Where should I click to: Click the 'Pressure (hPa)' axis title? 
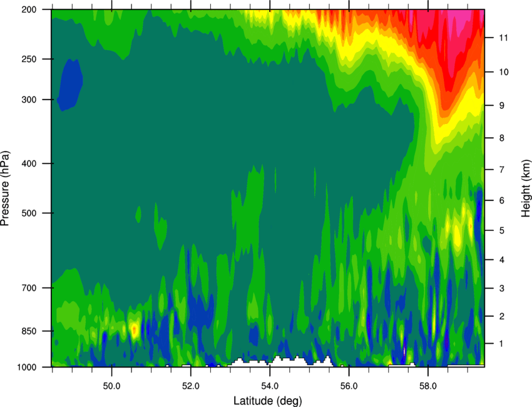click(5, 188)
